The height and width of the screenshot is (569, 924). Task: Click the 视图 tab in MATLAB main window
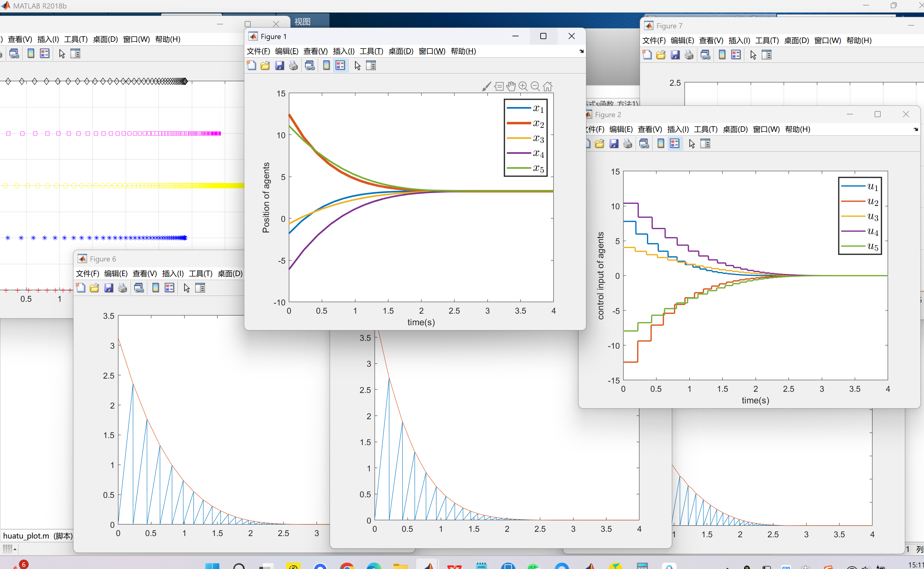[x=303, y=21]
